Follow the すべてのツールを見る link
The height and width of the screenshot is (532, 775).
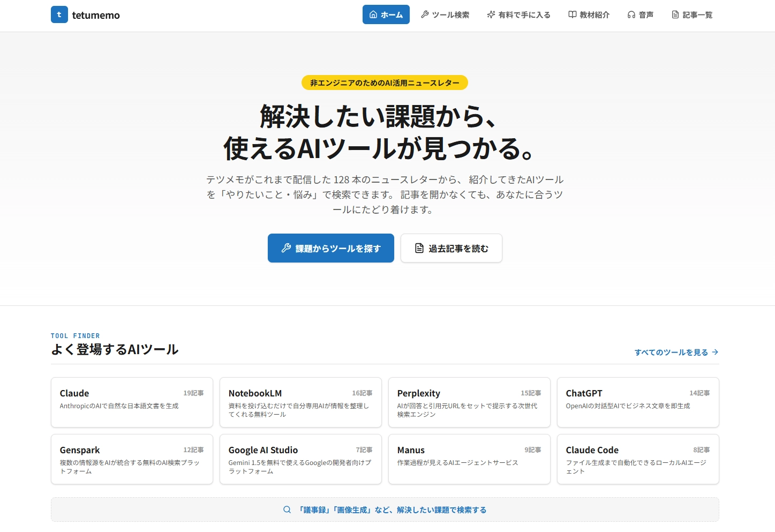point(676,352)
